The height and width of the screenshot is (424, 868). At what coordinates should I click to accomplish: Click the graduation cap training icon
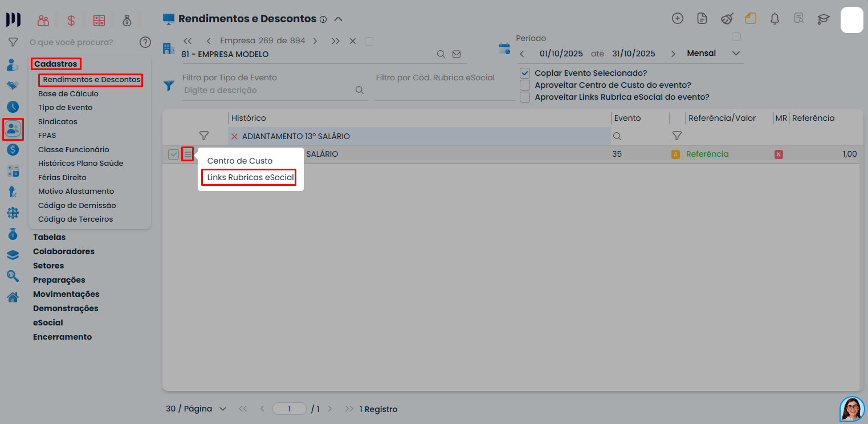point(824,19)
